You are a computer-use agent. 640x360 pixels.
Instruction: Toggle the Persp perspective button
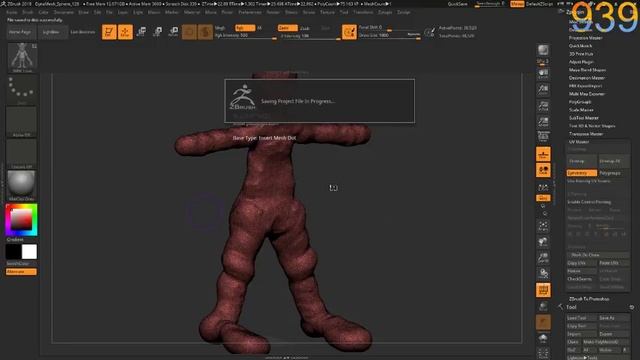(x=543, y=137)
